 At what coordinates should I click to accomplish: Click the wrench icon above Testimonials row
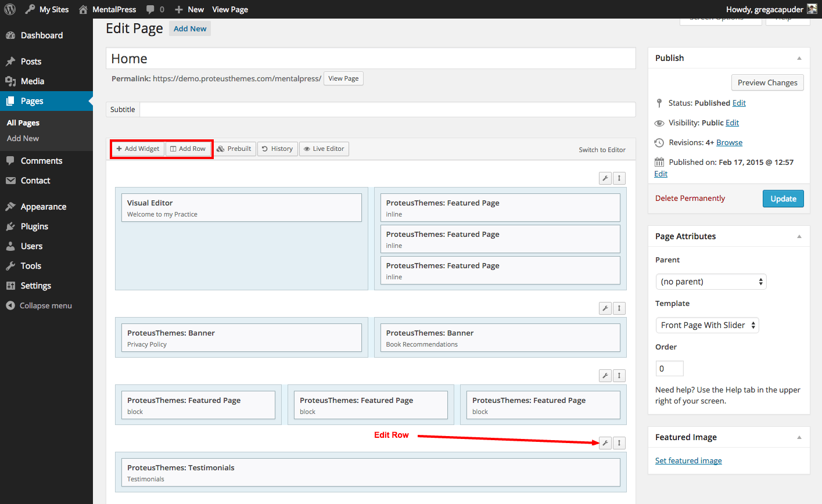[x=605, y=443]
